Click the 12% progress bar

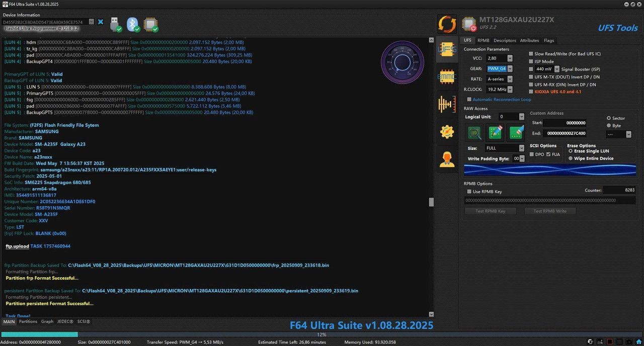point(321,334)
